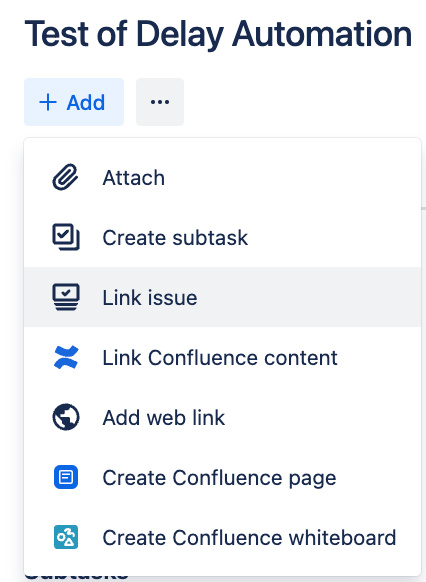This screenshot has height=582, width=426.
Task: Click the teal whiteboard shapes icon
Action: [66, 537]
